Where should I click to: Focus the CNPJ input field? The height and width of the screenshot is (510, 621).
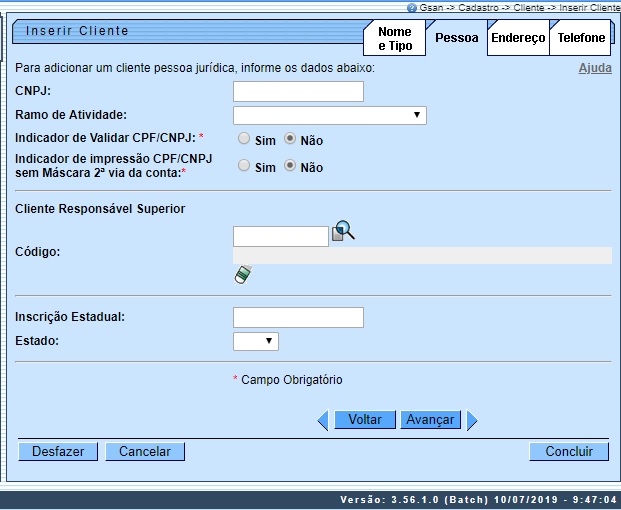tap(298, 92)
